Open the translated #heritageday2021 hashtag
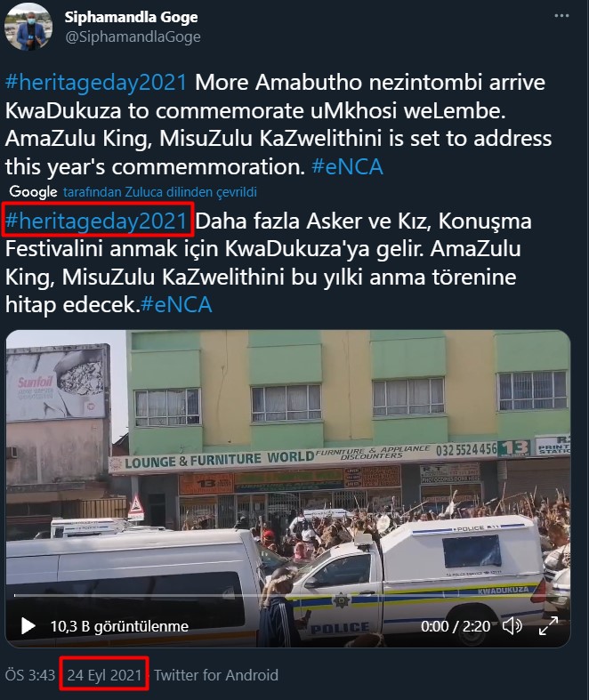 point(96,221)
